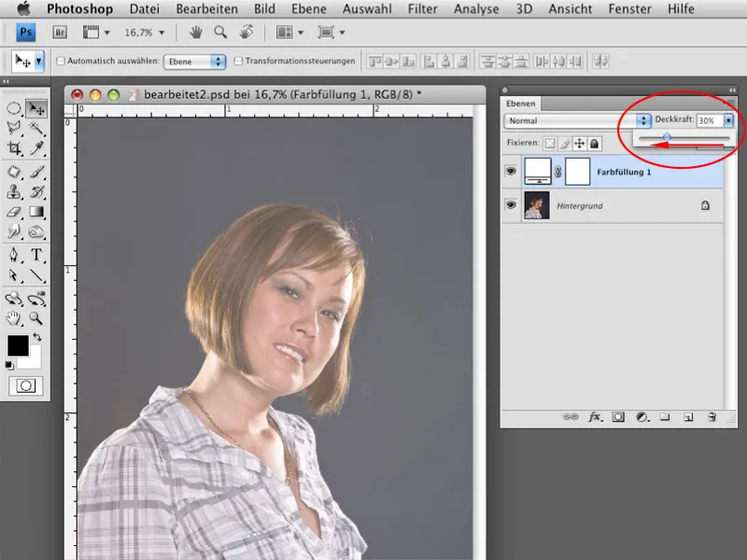Open the Ebene menu

click(x=309, y=9)
